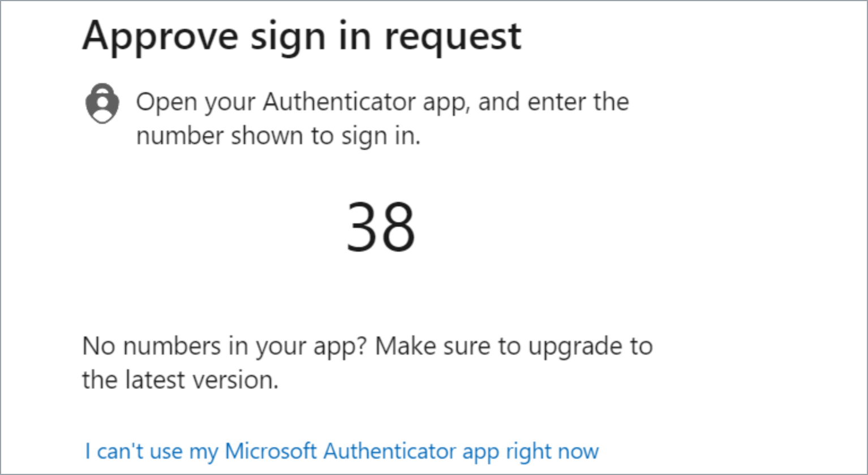Click the Authenticator lock icon
The image size is (868, 475).
coord(102,103)
